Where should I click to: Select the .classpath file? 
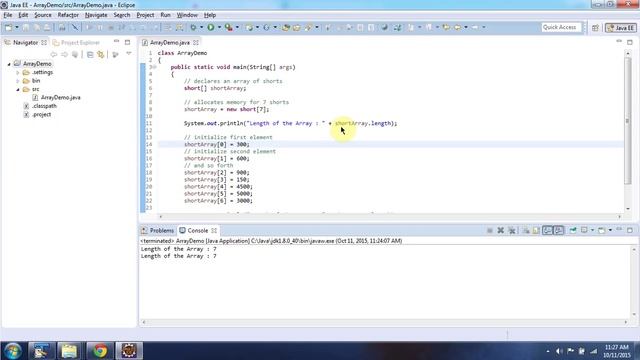[x=44, y=106]
